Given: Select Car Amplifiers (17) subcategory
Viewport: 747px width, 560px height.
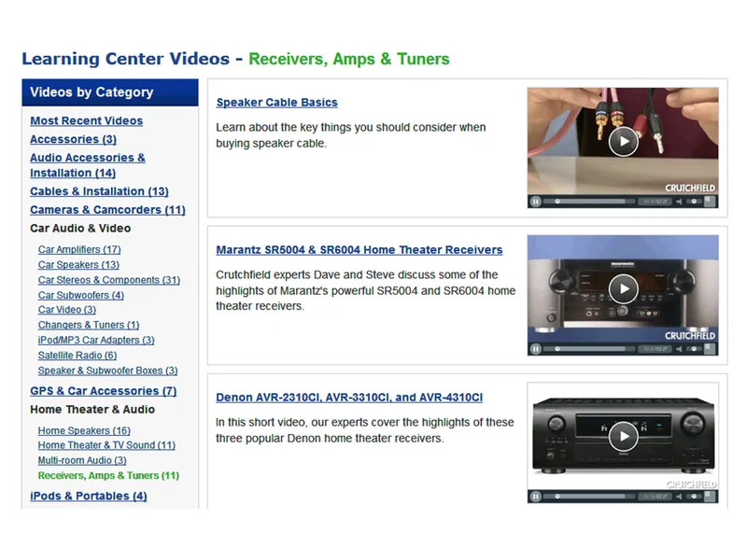Looking at the screenshot, I should tap(79, 249).
